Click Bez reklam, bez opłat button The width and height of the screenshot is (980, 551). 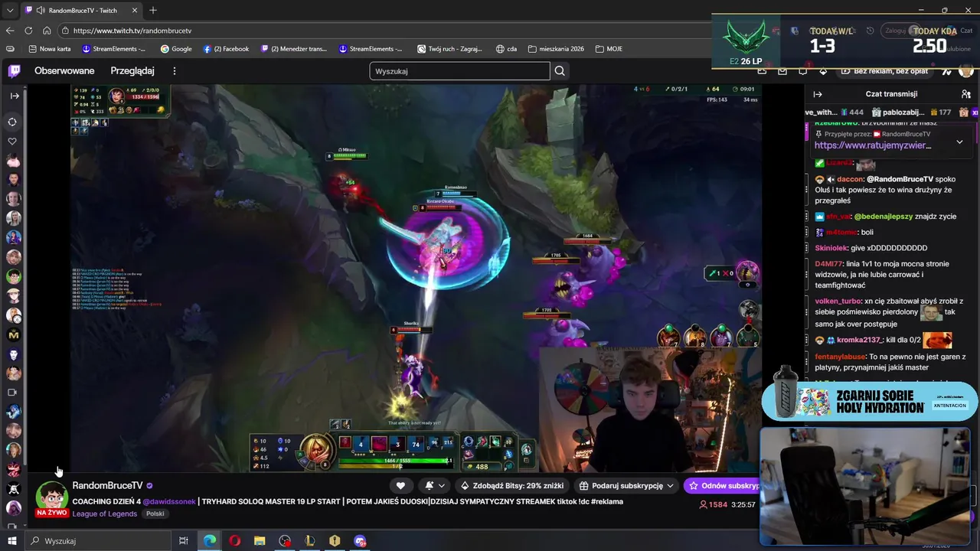(x=885, y=71)
